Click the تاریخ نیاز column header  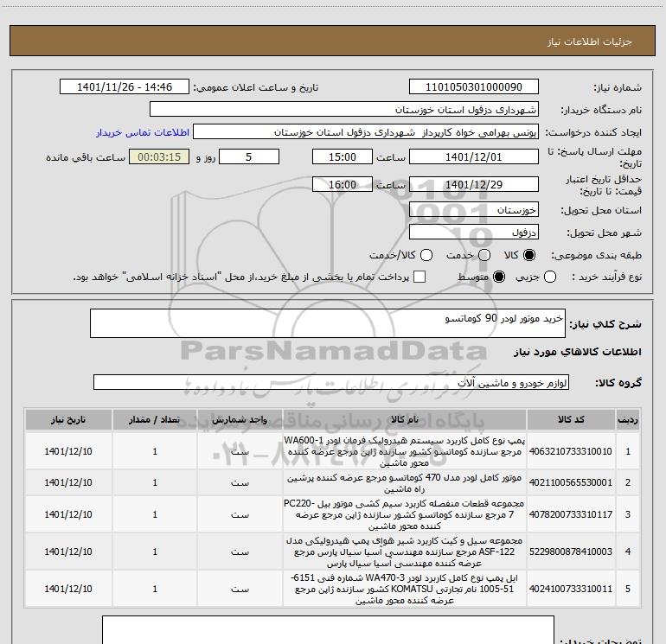tap(68, 419)
